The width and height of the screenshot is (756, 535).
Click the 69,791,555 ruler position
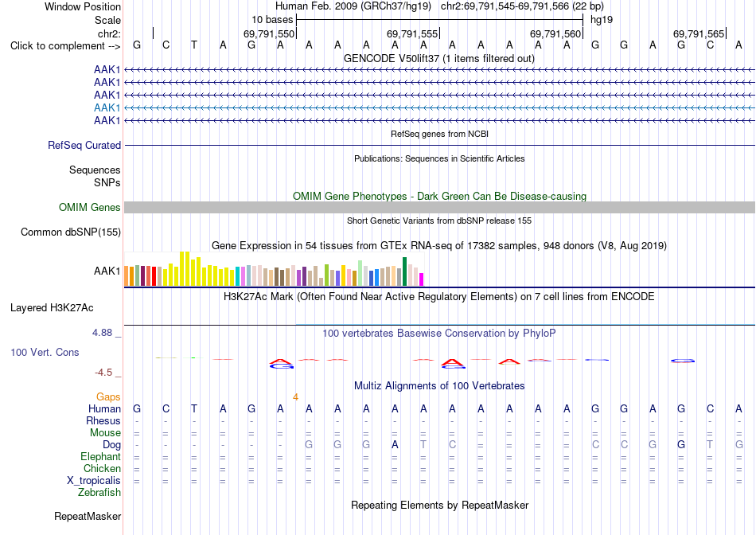412,33
